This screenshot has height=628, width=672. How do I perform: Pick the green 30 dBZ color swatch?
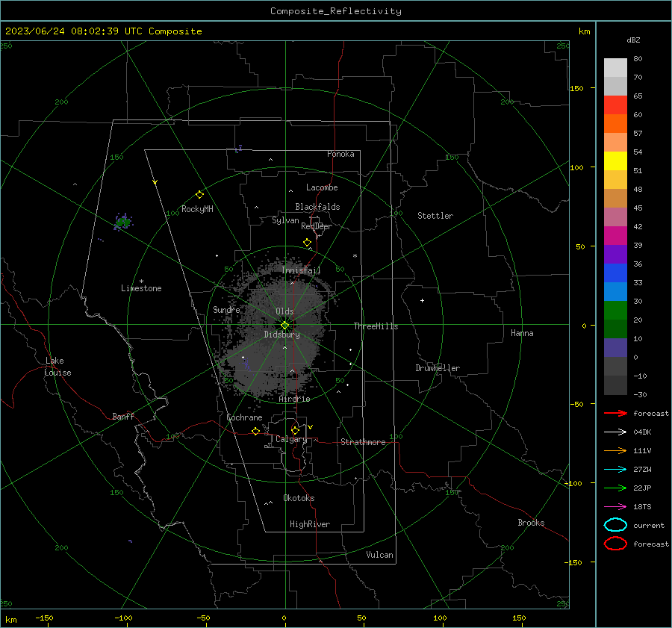(615, 311)
